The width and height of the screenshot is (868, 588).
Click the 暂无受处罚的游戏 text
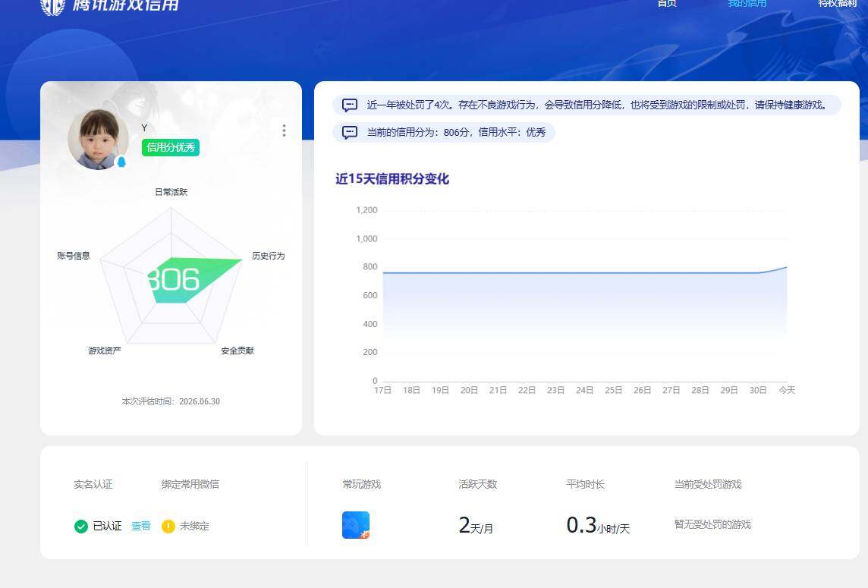pyautogui.click(x=712, y=524)
